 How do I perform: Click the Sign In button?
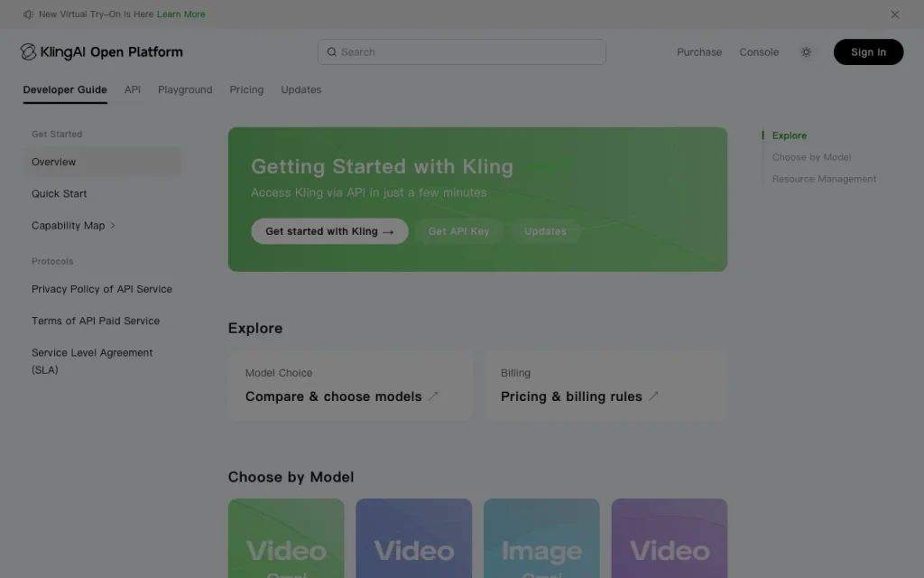coord(868,51)
